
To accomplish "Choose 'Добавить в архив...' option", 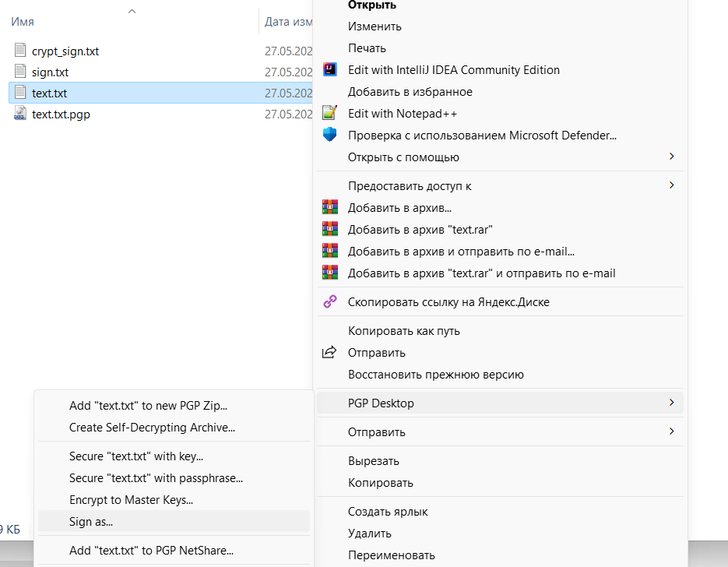I will coord(500,208).
